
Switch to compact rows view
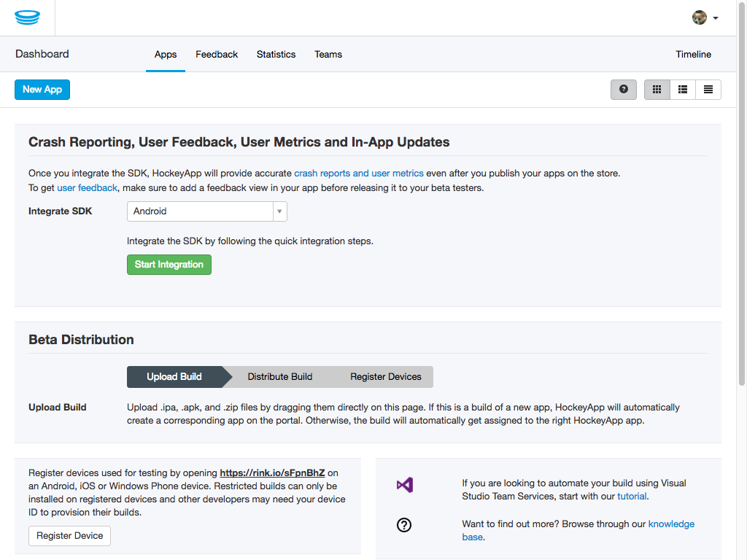(x=708, y=89)
